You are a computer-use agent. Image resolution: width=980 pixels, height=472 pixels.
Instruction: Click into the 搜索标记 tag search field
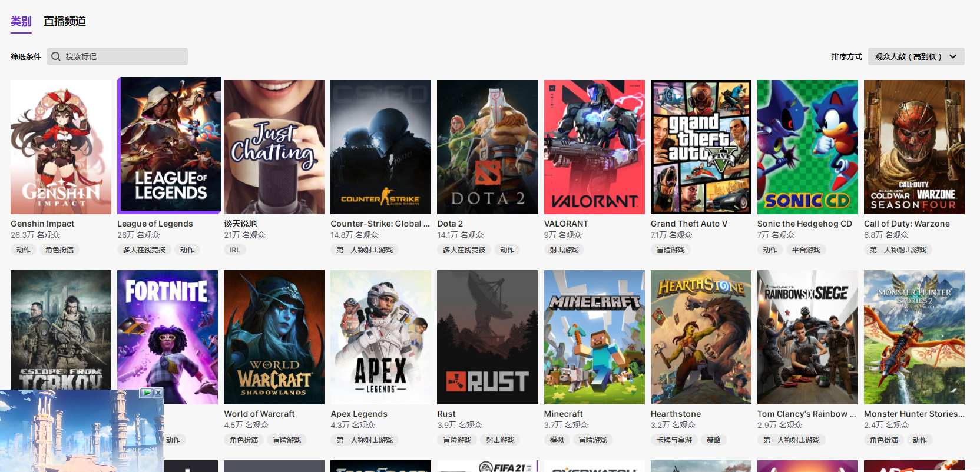click(124, 56)
